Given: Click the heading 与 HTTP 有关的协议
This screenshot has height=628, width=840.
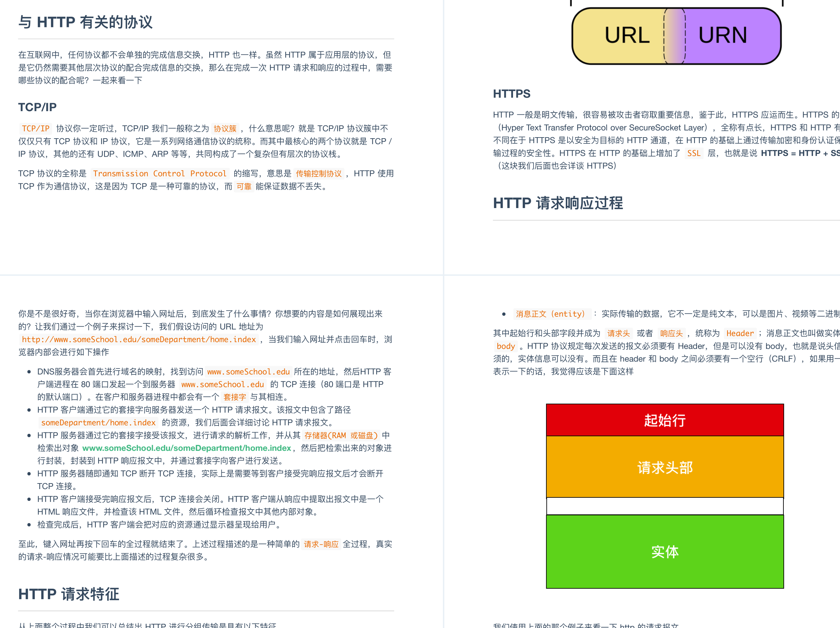Looking at the screenshot, I should pos(85,22).
